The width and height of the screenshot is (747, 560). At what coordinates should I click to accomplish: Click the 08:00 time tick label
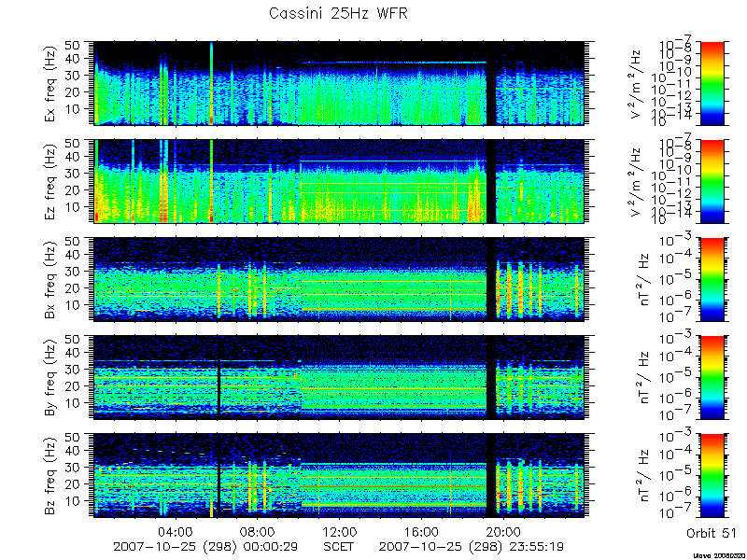pyautogui.click(x=258, y=531)
